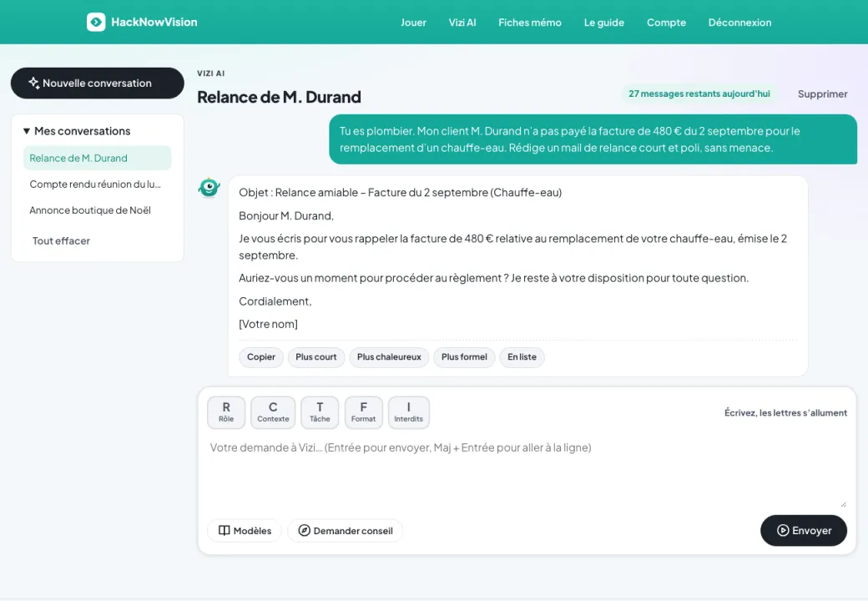Click Déconnexion to log out

(x=739, y=23)
